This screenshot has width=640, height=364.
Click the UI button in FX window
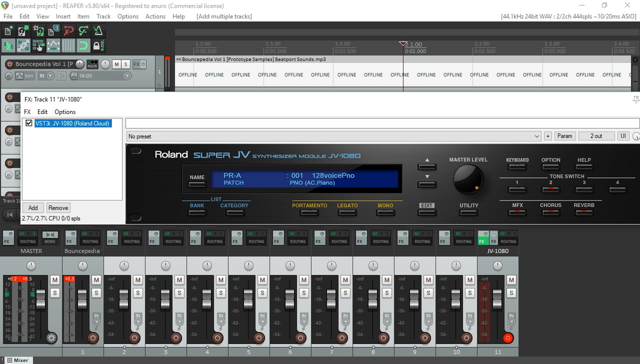tap(623, 136)
